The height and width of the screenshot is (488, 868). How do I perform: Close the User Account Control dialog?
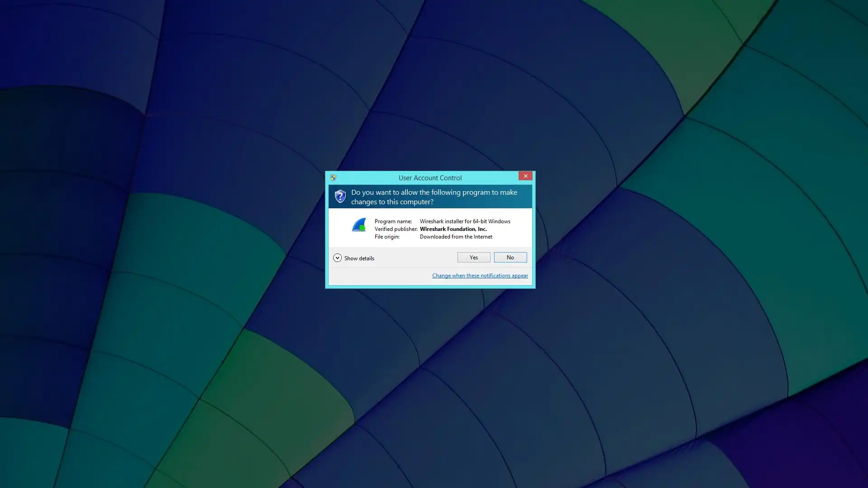tap(525, 176)
